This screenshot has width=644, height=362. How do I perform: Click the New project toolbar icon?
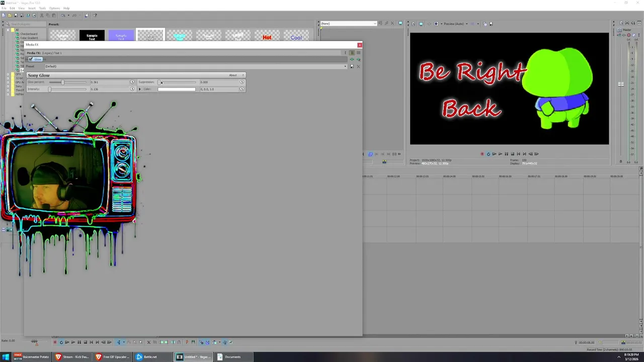pyautogui.click(x=4, y=15)
